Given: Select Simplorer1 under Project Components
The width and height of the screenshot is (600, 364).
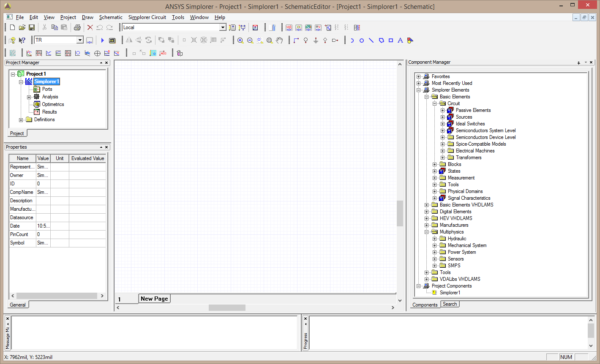Looking at the screenshot, I should [x=450, y=293].
